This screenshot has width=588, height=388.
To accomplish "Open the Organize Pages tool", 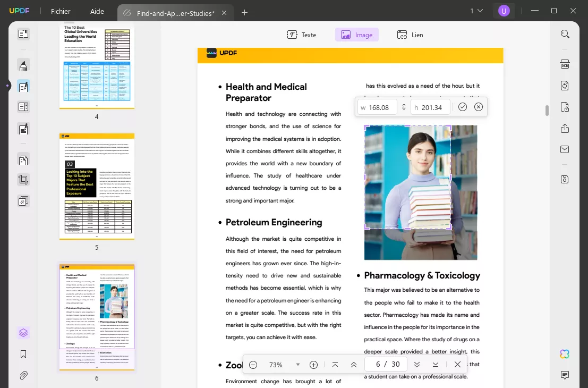I will click(x=23, y=107).
